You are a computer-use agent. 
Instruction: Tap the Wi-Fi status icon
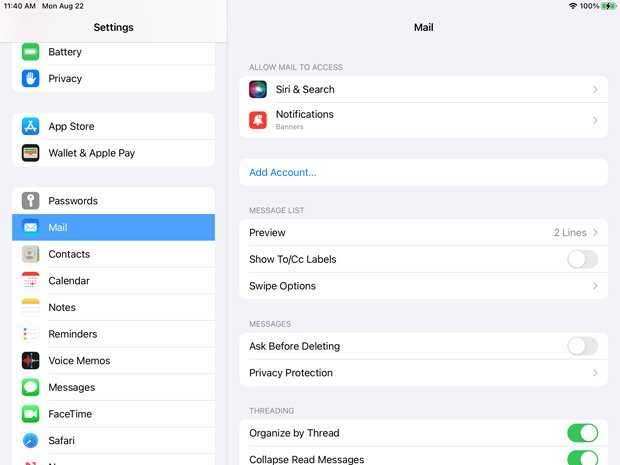coord(573,6)
